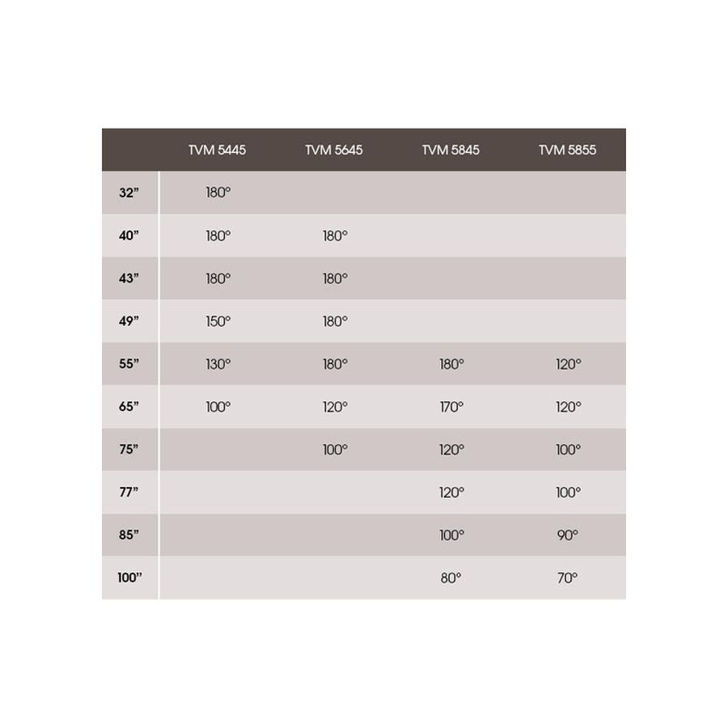
Task: Select the 70° cell under TVM 5855
Action: point(567,578)
